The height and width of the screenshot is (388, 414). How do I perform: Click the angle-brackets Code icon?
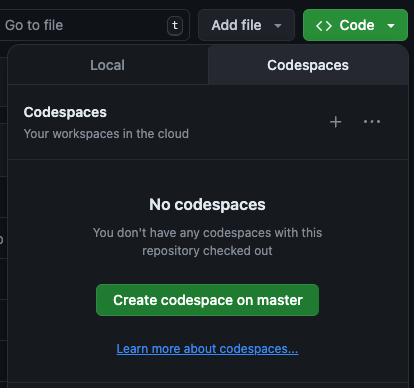(324, 26)
